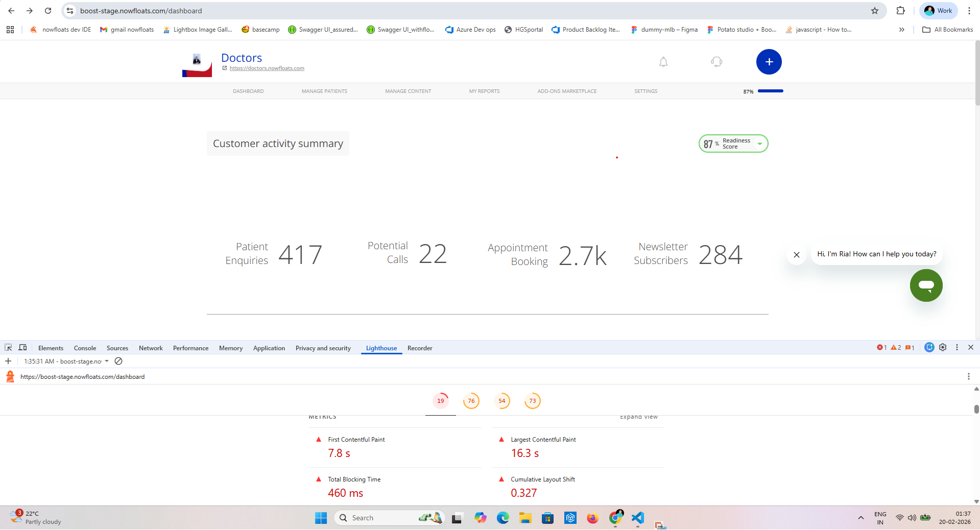This screenshot has height=530, width=980.
Task: Click the blue plus add button
Action: tap(769, 62)
